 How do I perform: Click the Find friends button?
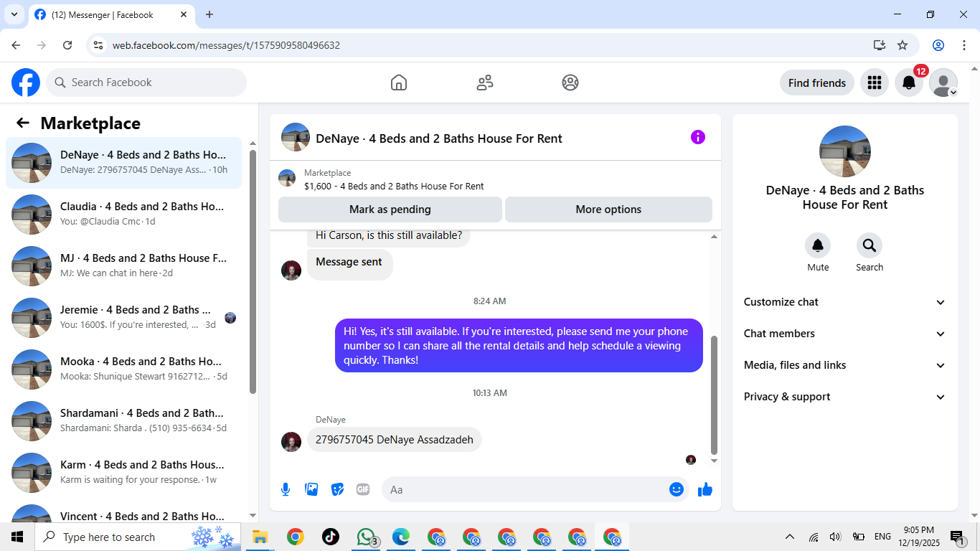[x=817, y=83]
